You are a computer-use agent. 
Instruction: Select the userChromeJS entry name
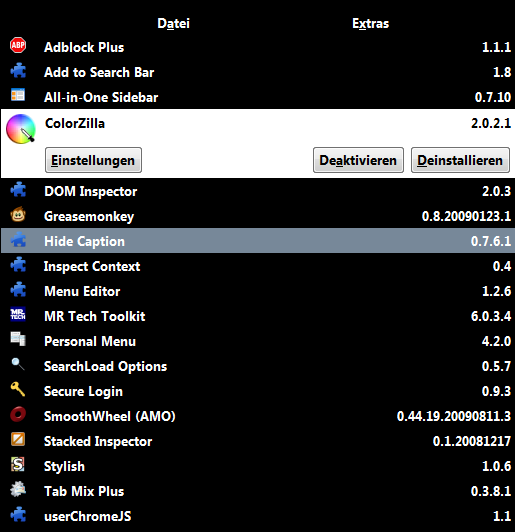[x=88, y=516]
